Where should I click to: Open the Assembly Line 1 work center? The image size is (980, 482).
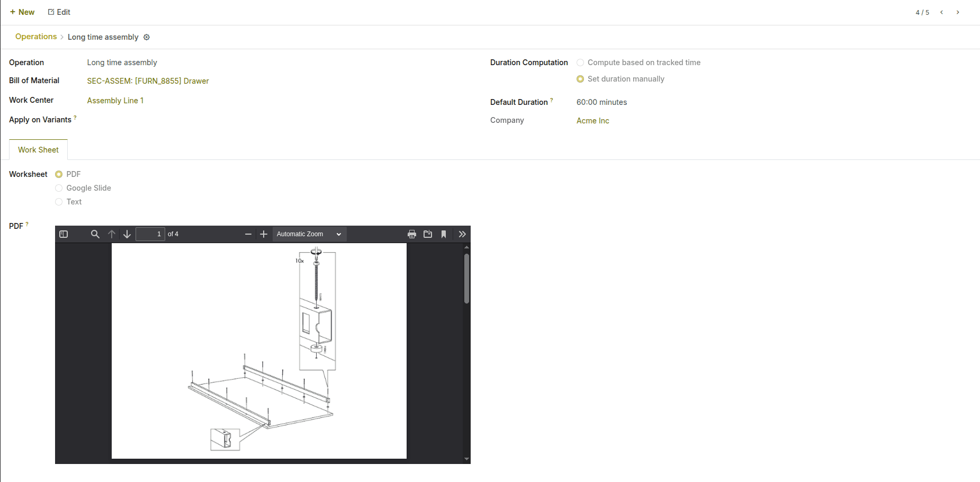click(115, 100)
